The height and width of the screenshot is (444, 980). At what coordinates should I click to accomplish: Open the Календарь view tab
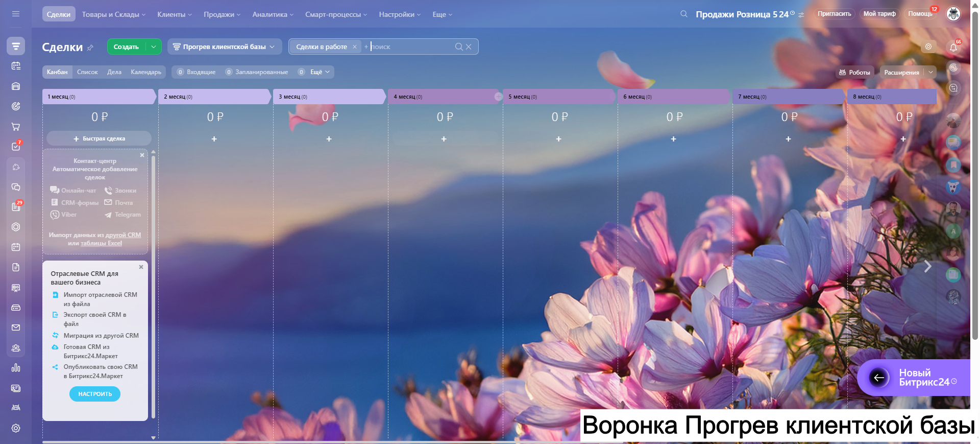click(145, 72)
